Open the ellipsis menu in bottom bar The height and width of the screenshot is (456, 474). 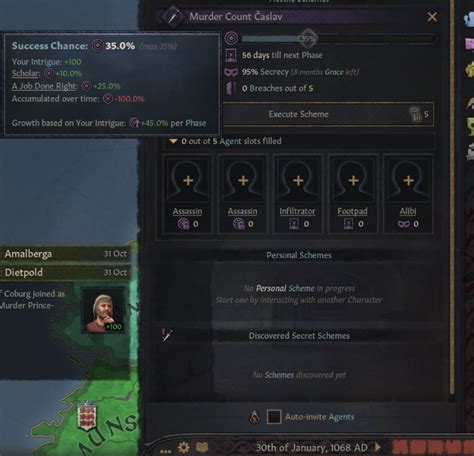pos(166,450)
